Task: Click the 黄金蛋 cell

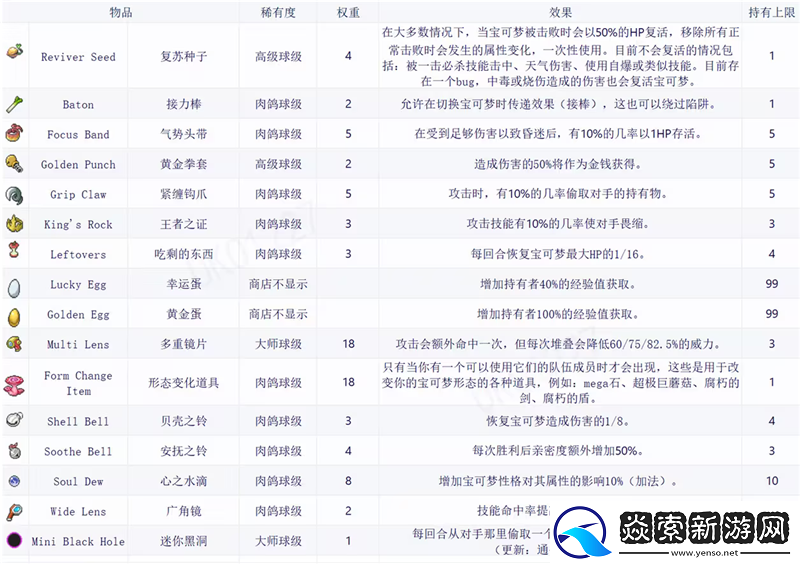Action: pos(184,314)
